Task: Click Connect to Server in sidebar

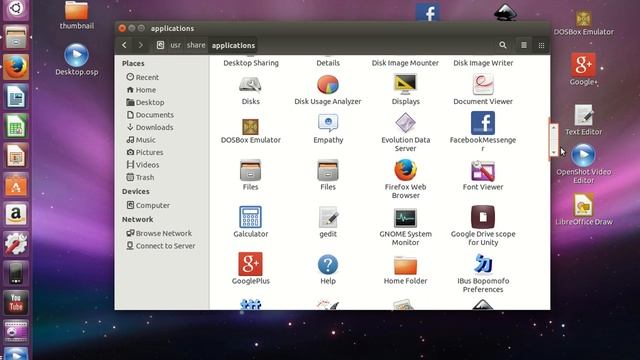Action: [161, 246]
